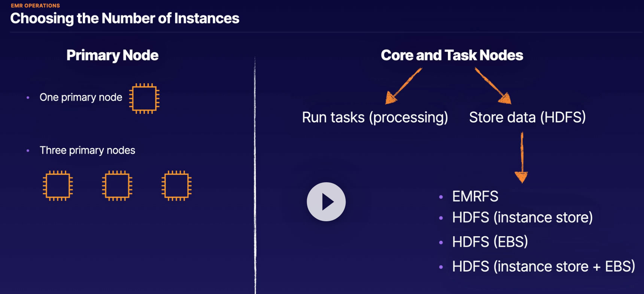Click the One primary node bullet text

(81, 97)
